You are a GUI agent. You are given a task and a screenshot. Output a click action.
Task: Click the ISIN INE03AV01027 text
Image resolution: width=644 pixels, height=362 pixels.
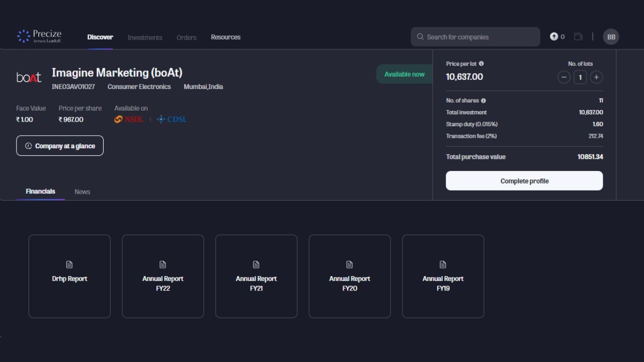pos(73,87)
